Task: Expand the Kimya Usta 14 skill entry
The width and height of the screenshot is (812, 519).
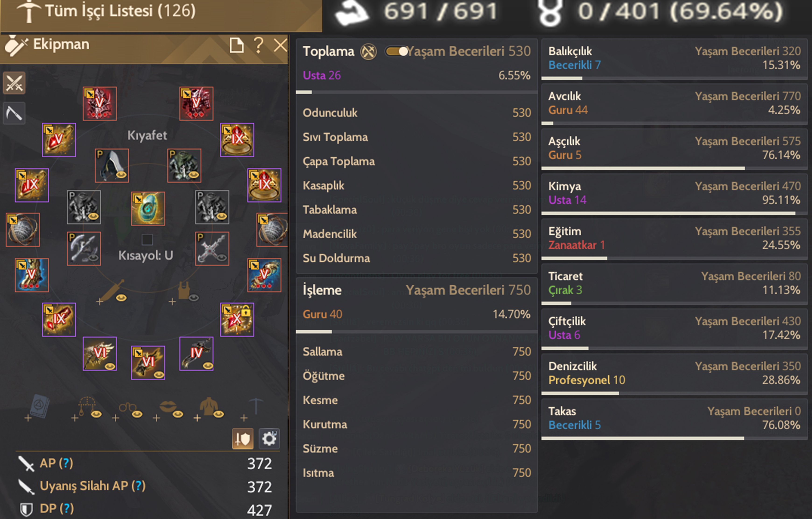Action: [675, 193]
